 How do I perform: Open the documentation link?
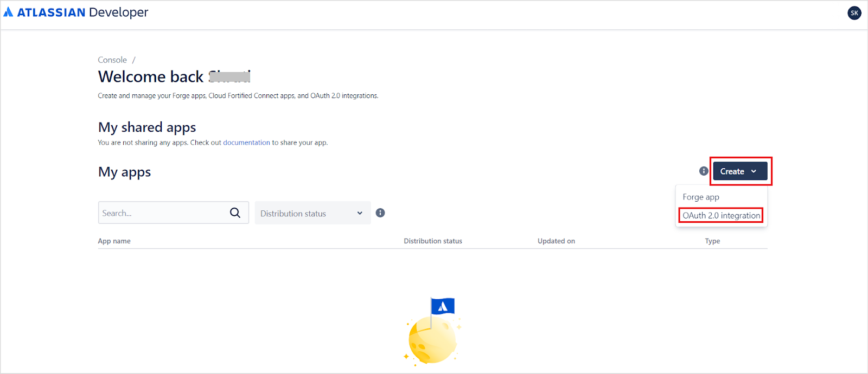[246, 143]
